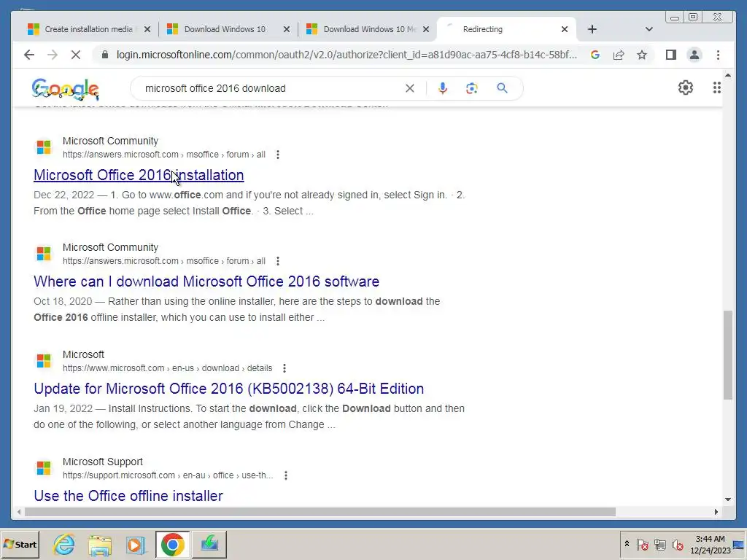747x560 pixels.
Task: Open the tab search dropdown arrow
Action: (649, 29)
